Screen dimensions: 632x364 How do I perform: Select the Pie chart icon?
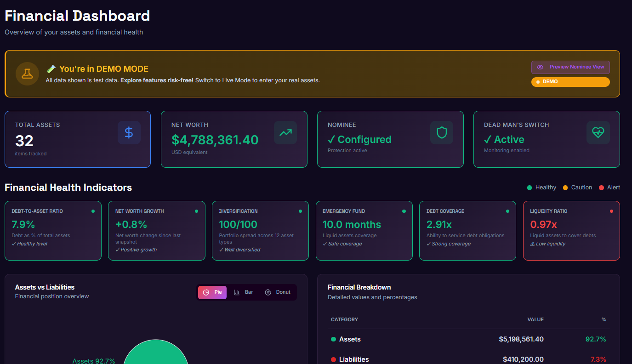coord(207,292)
